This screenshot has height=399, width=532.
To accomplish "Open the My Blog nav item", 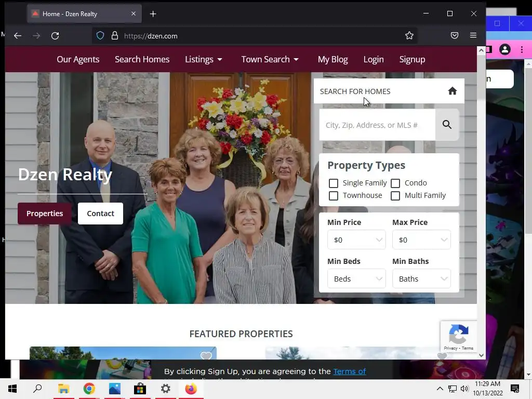I will (x=333, y=59).
